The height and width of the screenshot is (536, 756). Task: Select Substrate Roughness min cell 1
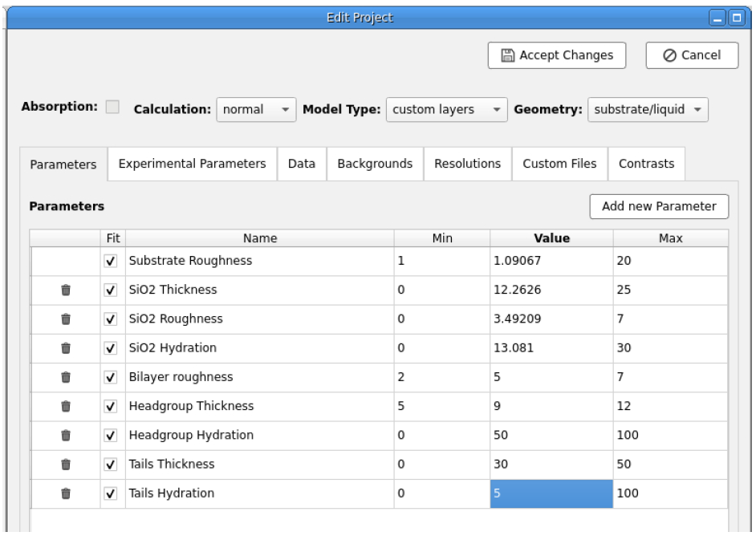pos(442,262)
